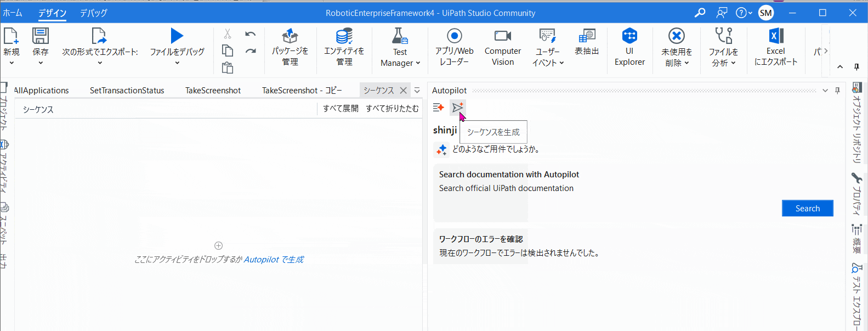
Task: Expand the export format dropdown arrow
Action: [100, 63]
